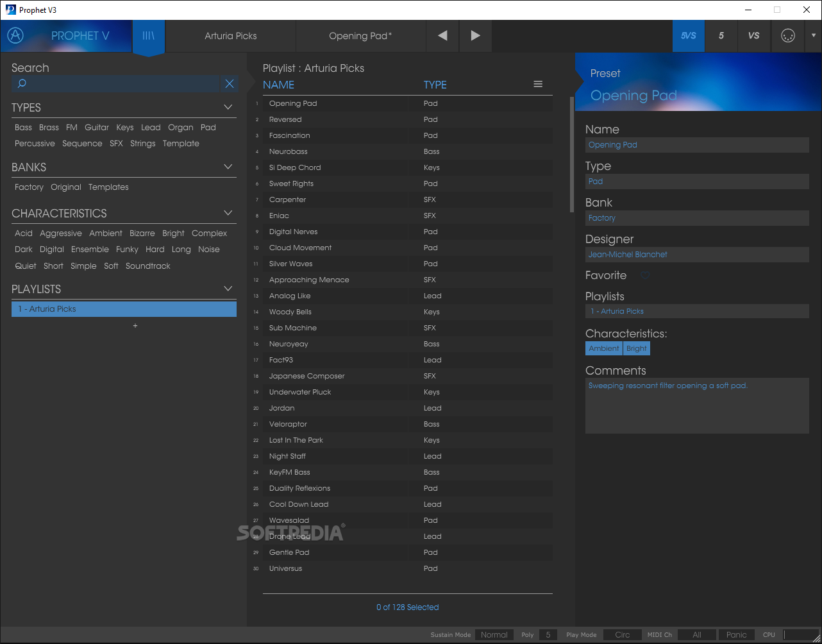Switch to the Prophet VS mode
Viewport: 822px width, 644px height.
point(754,36)
